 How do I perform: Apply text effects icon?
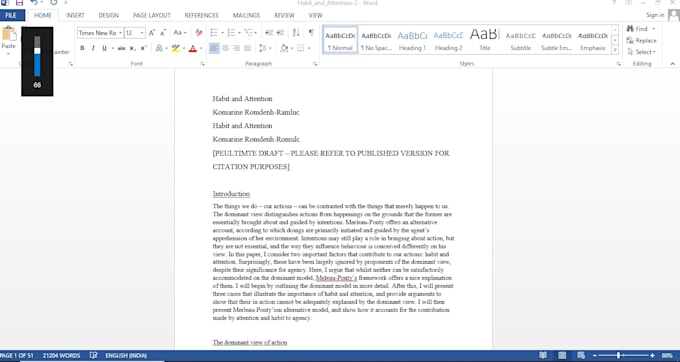tap(159, 48)
